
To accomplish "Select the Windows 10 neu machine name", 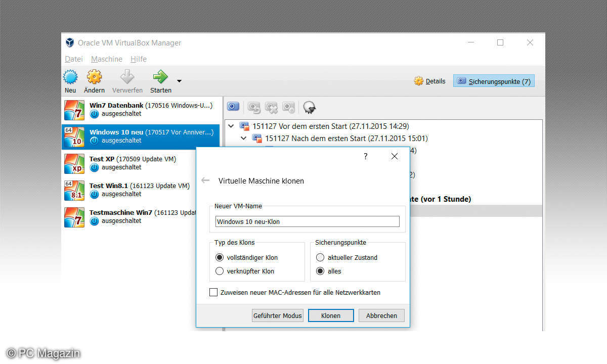I will pyautogui.click(x=116, y=132).
